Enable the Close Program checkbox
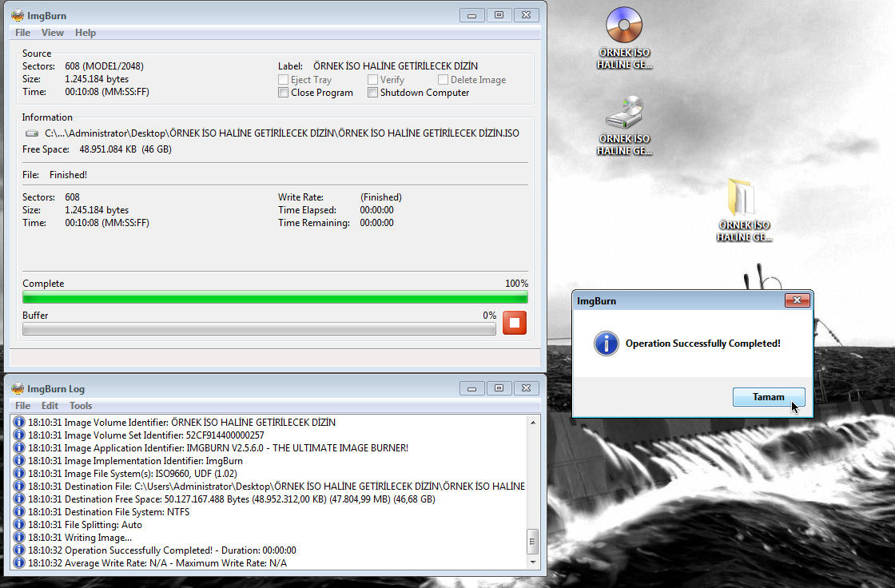The image size is (895, 588). [283, 93]
